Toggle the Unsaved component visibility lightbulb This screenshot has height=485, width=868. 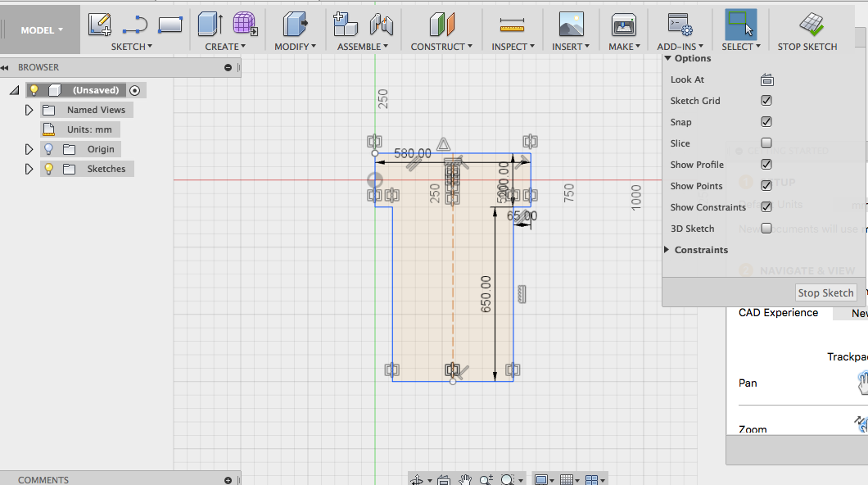(34, 89)
